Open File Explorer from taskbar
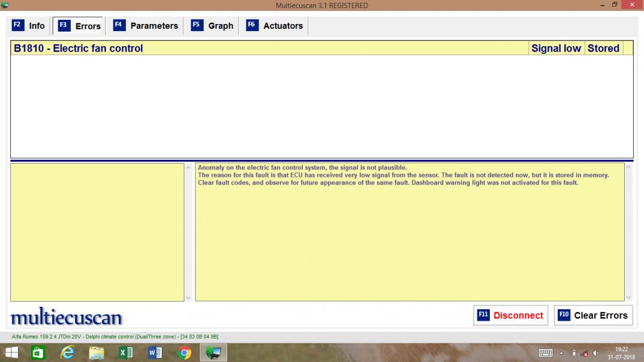The height and width of the screenshot is (362, 644). coord(97,352)
